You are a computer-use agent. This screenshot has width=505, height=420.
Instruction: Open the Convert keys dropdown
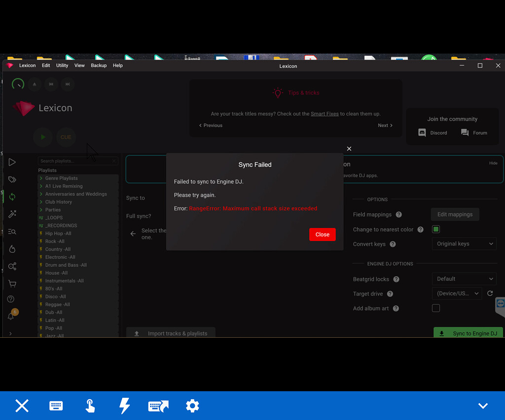pyautogui.click(x=464, y=244)
